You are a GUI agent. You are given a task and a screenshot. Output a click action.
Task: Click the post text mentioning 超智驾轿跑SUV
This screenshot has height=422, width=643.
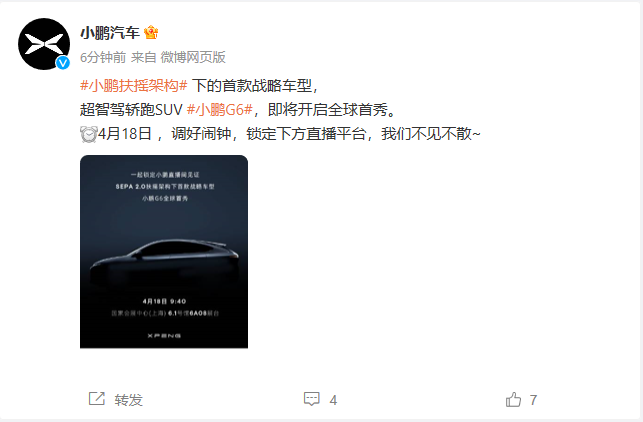[131, 109]
